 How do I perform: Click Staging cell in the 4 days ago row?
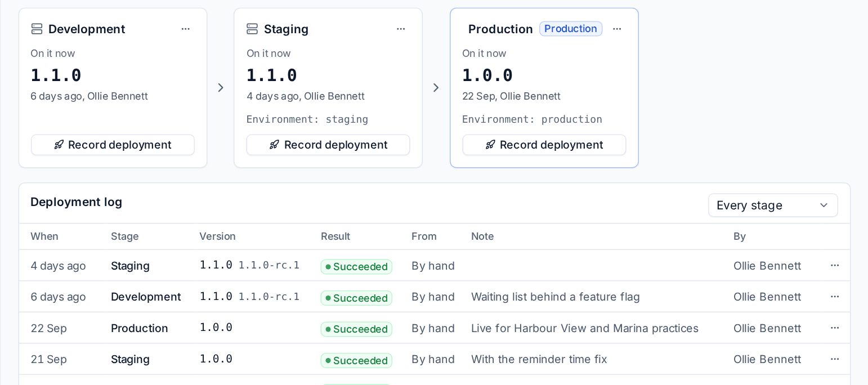pyautogui.click(x=130, y=266)
